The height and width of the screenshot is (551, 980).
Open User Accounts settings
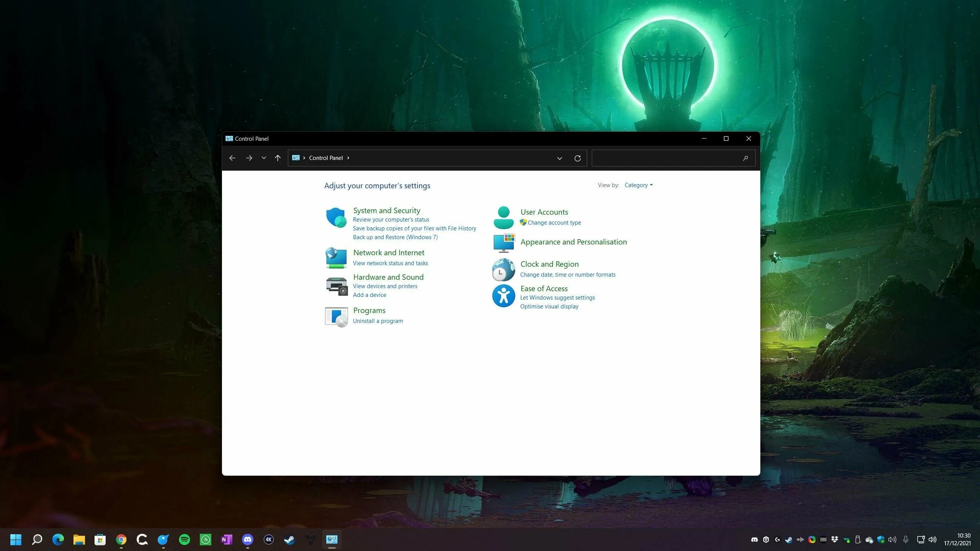click(544, 212)
